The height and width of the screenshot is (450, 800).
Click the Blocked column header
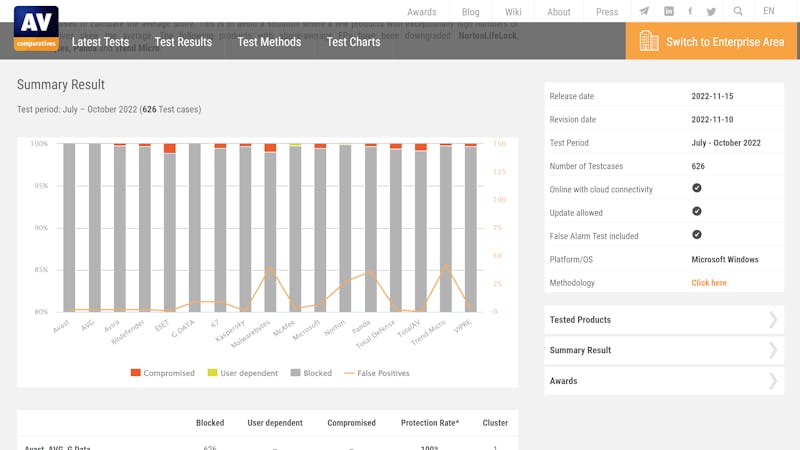(x=210, y=423)
